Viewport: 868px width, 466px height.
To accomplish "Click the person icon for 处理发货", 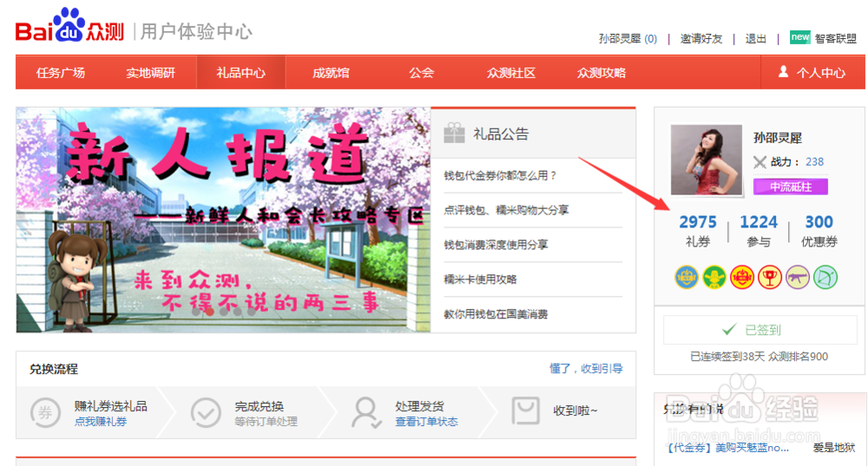I will [x=366, y=412].
